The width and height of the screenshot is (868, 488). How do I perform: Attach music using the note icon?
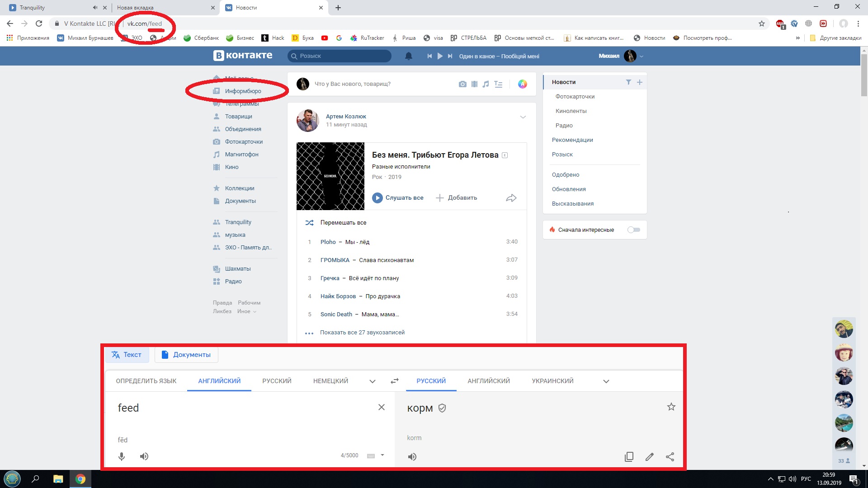tap(486, 84)
